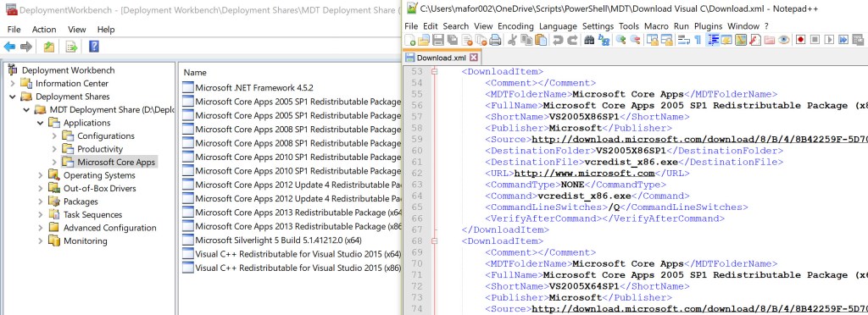Click the Paste clipboard icon in Notepad++

coord(541,40)
